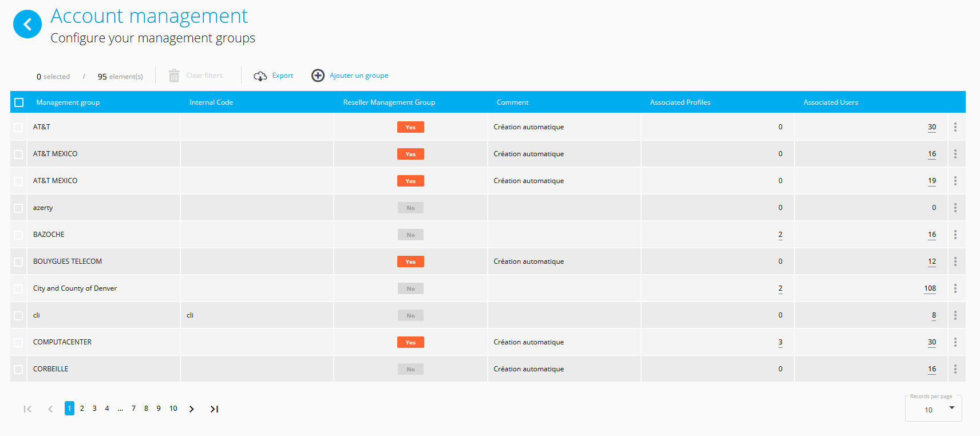Go to the next page arrow

click(192, 409)
